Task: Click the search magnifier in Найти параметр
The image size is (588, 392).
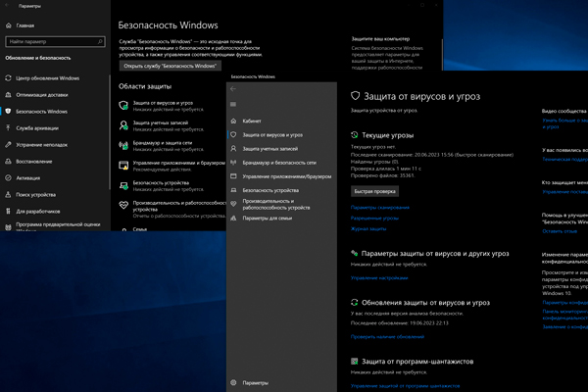Action: coord(100,41)
